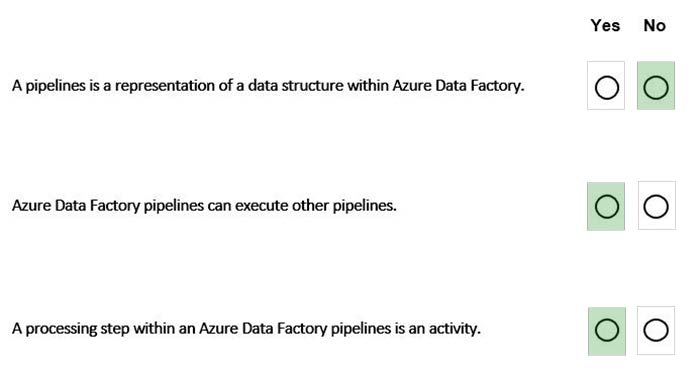The width and height of the screenshot is (700, 382).
Task: Mark No for processing step is activity
Action: 656,330
